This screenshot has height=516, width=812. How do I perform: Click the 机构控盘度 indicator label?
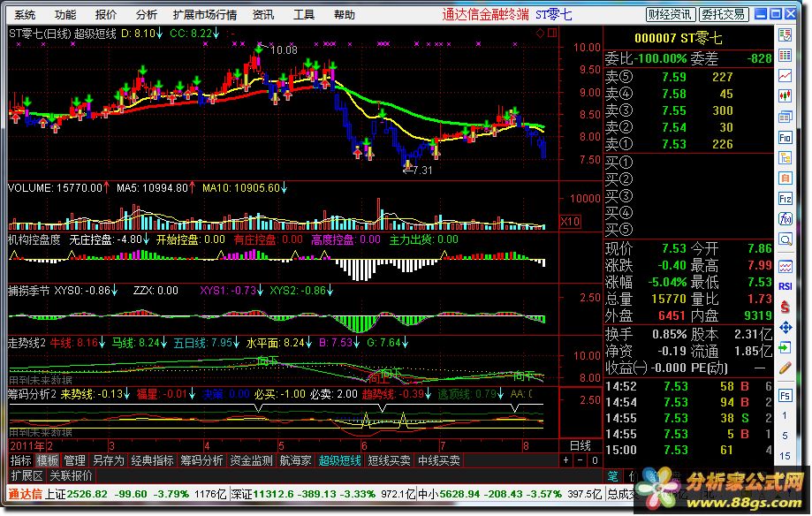[x=34, y=239]
